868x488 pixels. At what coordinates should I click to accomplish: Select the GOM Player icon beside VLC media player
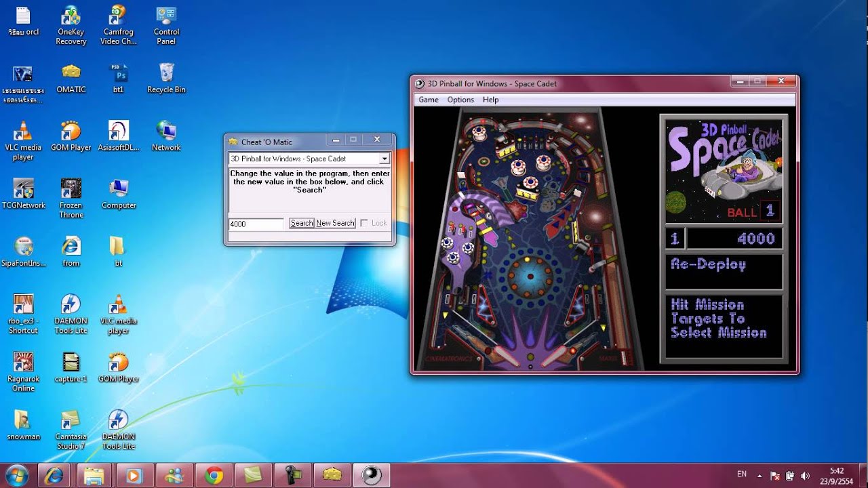[x=71, y=136]
